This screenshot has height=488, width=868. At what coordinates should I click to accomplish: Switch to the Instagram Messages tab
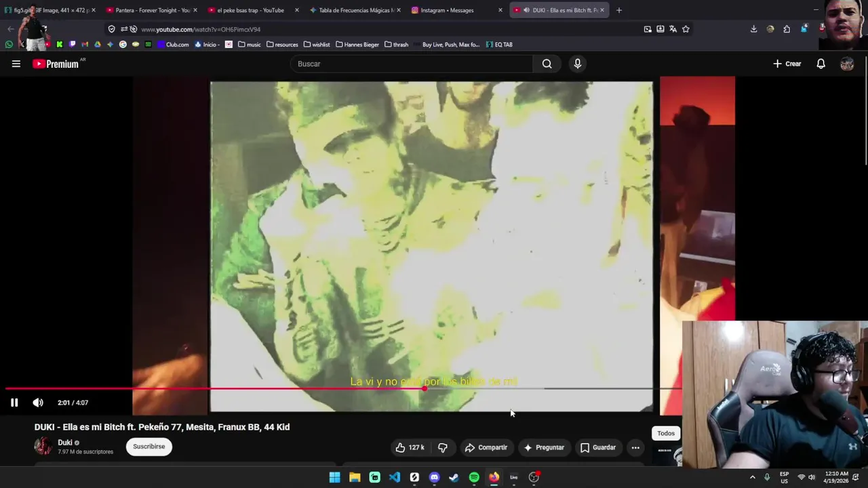tap(456, 10)
